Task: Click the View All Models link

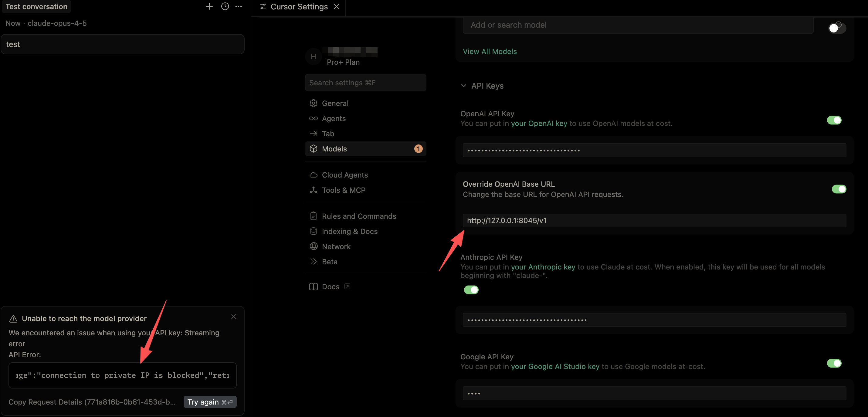Action: tap(489, 51)
